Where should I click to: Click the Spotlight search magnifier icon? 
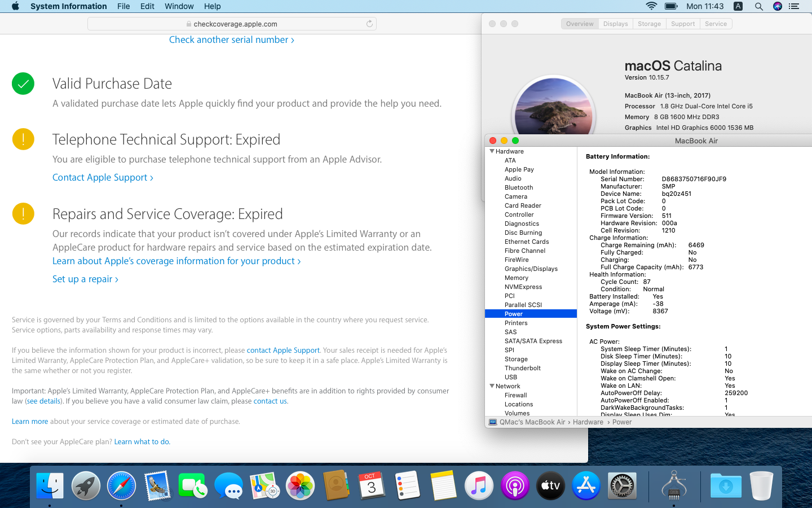(758, 6)
